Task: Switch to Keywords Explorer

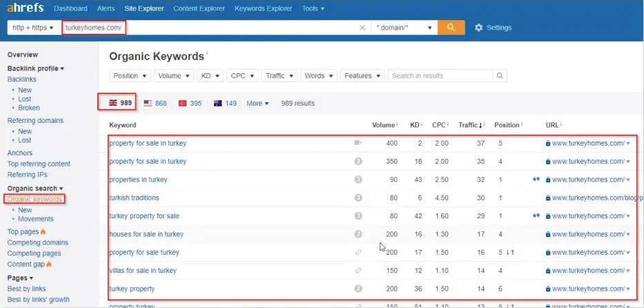Action: click(x=263, y=8)
